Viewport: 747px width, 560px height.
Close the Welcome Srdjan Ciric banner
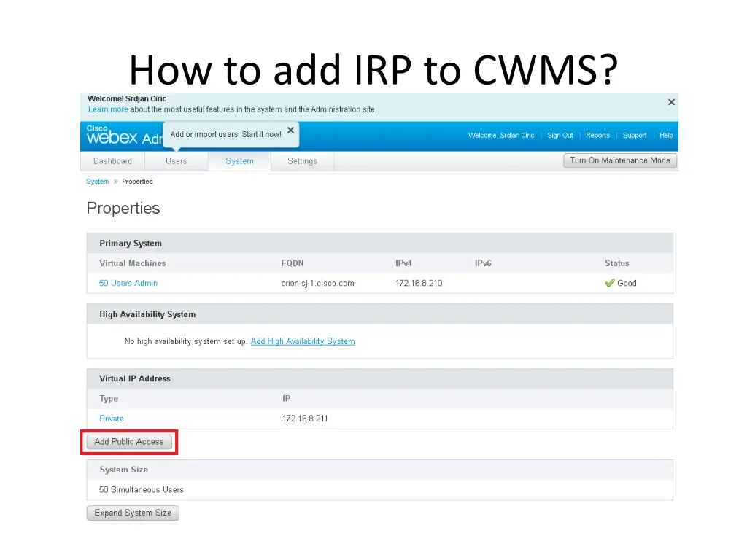coord(671,102)
